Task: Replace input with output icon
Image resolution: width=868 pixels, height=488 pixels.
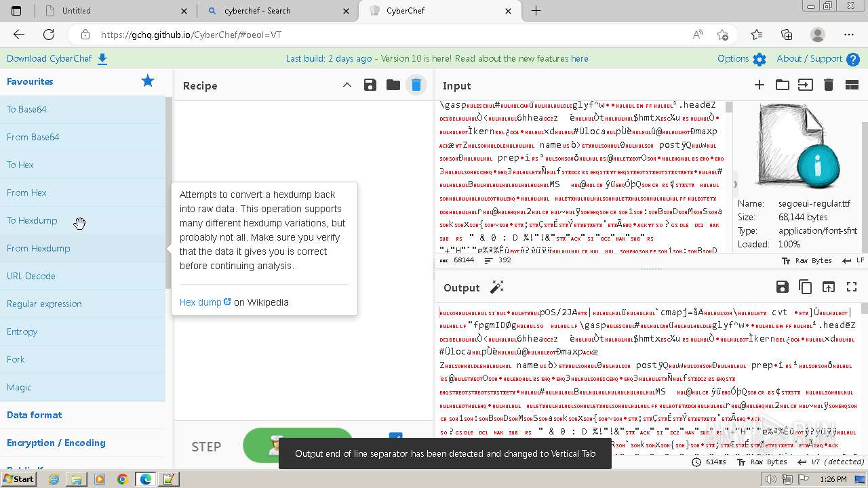Action: (x=829, y=287)
